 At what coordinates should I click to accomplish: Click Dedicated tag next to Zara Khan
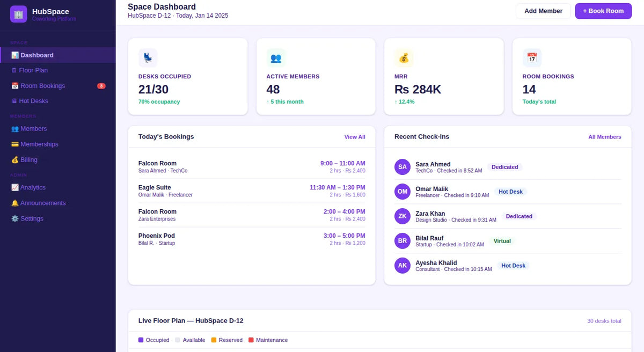point(519,216)
